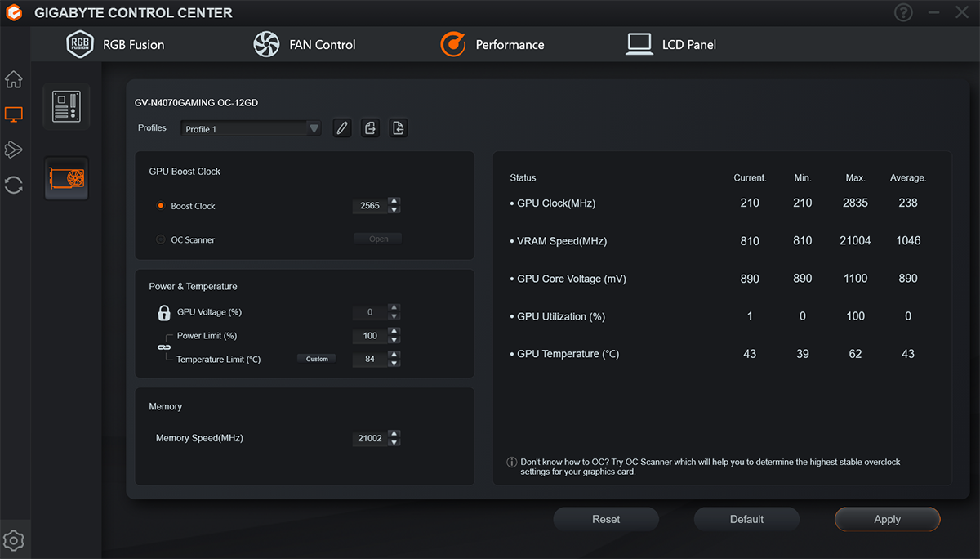Open settings gear in bottom-left corner

coord(14,540)
